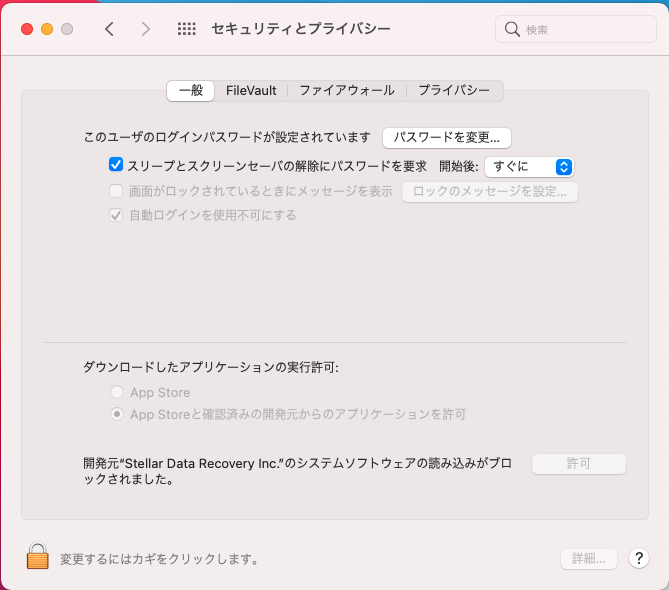The height and width of the screenshot is (590, 669).
Task: Select the App Store radio button
Action: 117,392
